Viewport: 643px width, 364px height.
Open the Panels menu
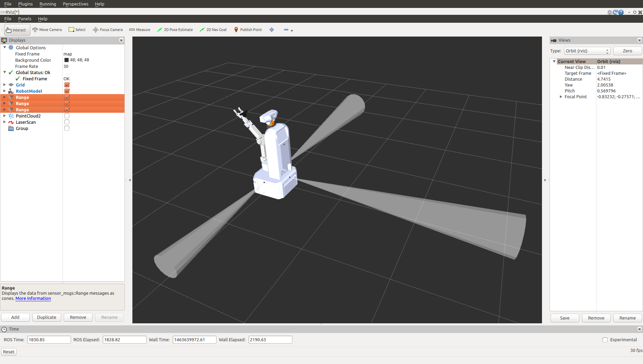[x=24, y=19]
